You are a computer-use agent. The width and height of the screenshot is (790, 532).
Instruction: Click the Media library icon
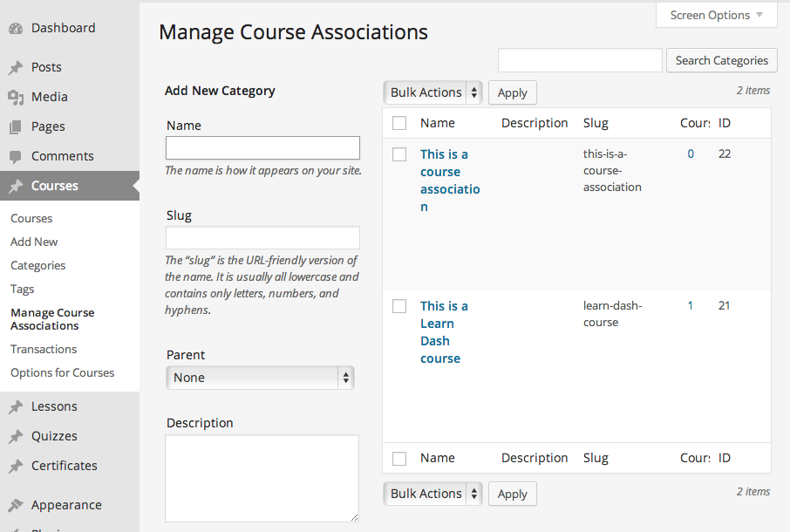(16, 98)
